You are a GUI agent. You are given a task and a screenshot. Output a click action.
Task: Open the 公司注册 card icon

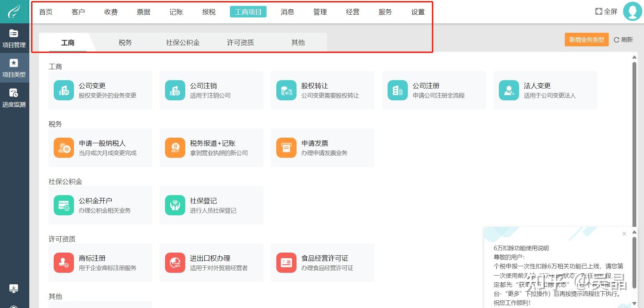398,90
